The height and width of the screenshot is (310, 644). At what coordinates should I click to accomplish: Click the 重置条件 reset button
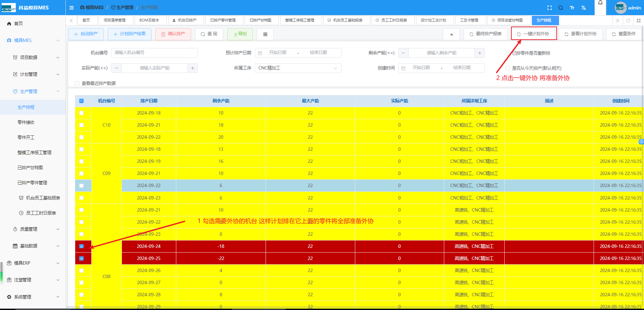click(x=624, y=34)
